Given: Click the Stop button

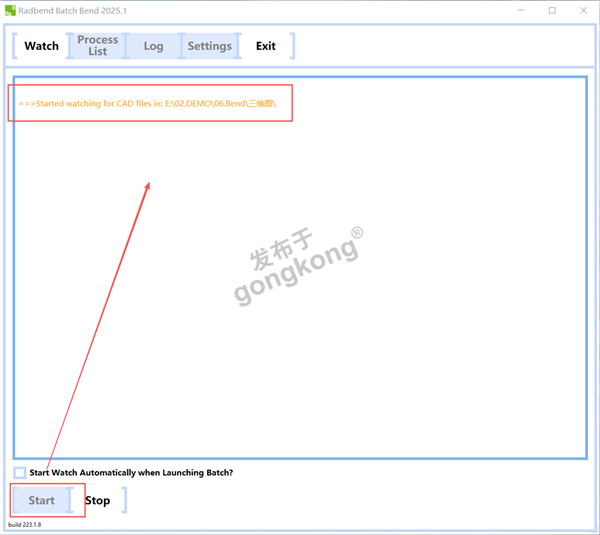Looking at the screenshot, I should click(98, 500).
